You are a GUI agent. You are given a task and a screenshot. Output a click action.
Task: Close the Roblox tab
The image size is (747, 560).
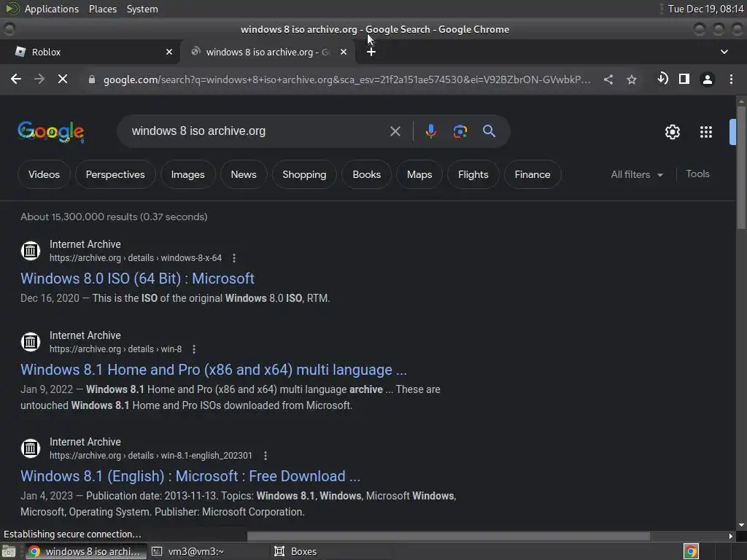point(169,52)
